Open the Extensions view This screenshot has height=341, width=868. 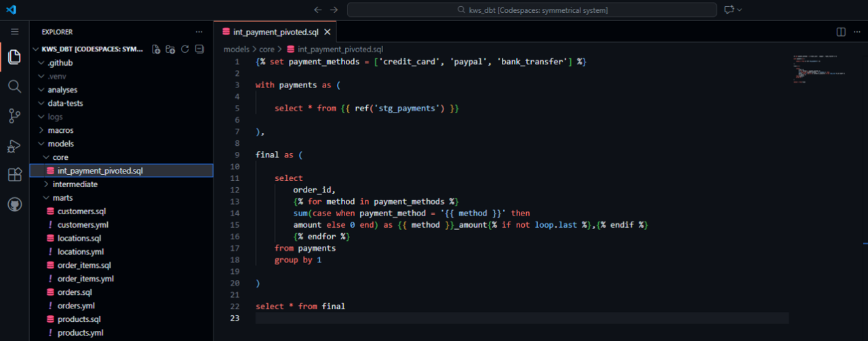tap(14, 175)
